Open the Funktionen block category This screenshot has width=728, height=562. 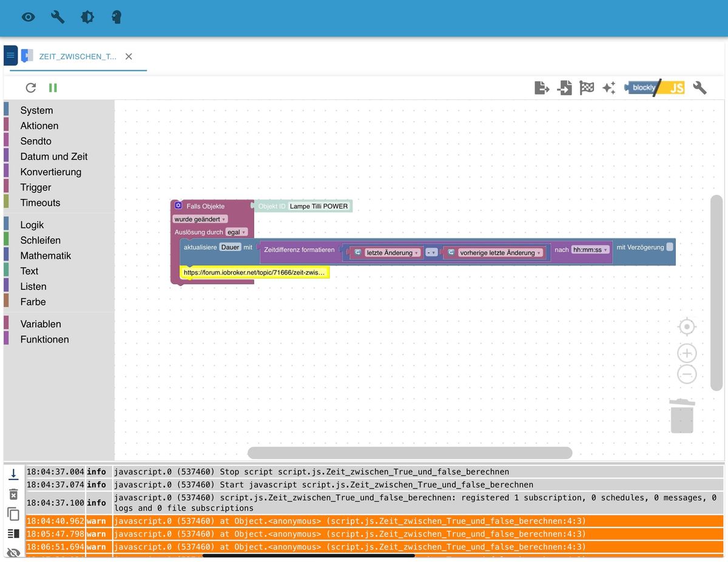coord(44,340)
